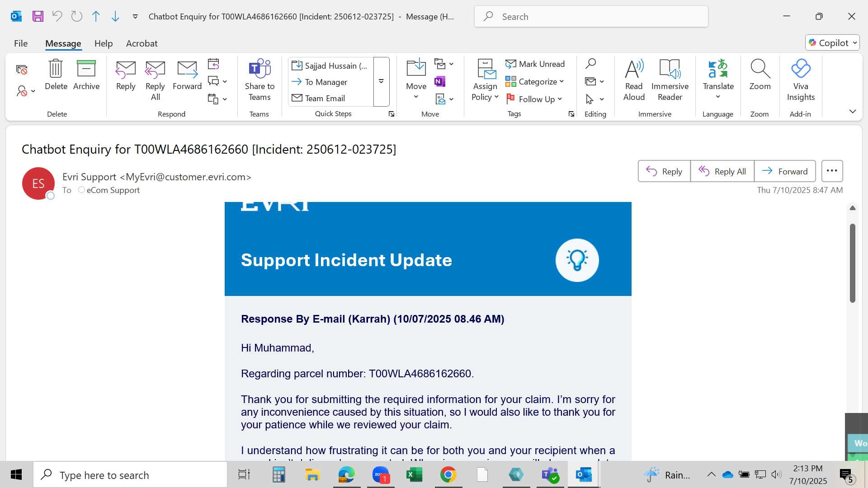Click the Forward icon in the ribbon
The height and width of the screenshot is (488, 868).
coord(187,76)
